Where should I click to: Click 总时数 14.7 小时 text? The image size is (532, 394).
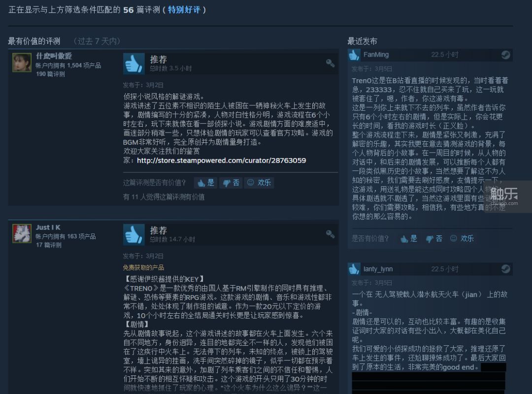pos(172,239)
